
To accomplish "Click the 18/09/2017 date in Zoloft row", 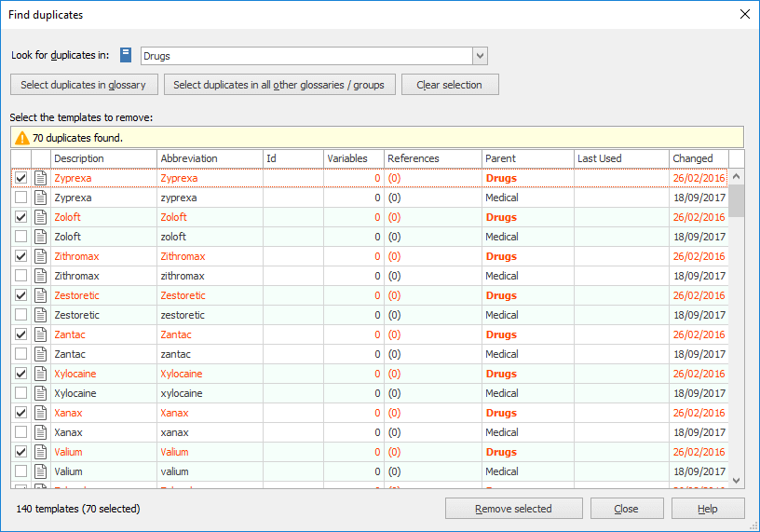I will click(x=699, y=237).
